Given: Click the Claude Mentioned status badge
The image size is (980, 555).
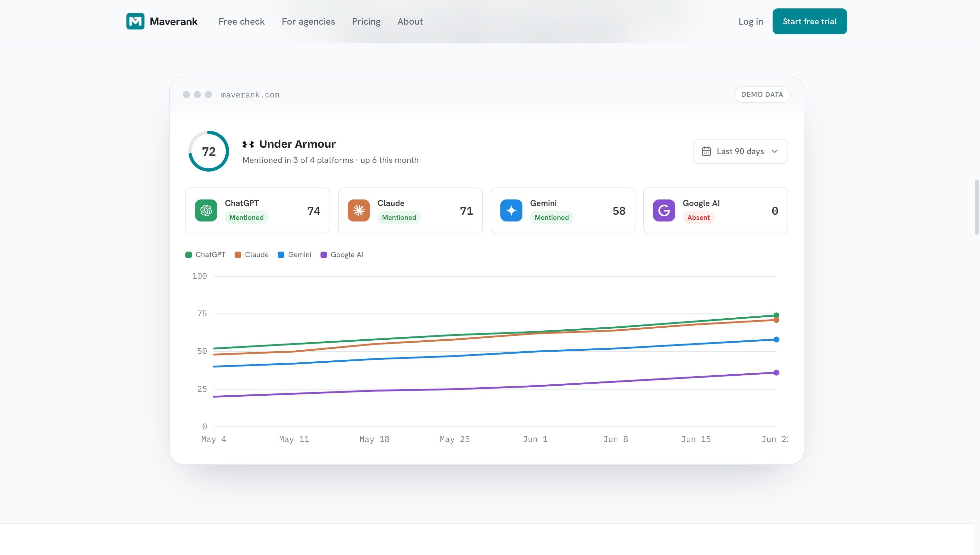Looking at the screenshot, I should [x=399, y=218].
